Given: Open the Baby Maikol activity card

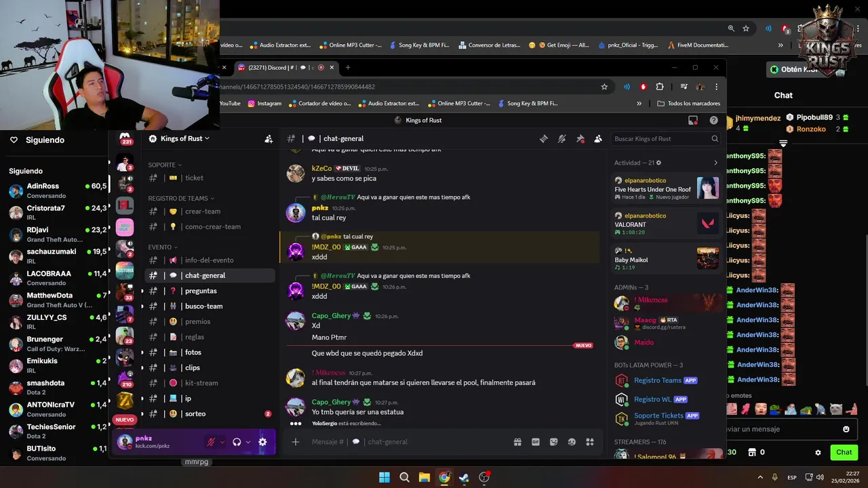Looking at the screenshot, I should pyautogui.click(x=666, y=259).
